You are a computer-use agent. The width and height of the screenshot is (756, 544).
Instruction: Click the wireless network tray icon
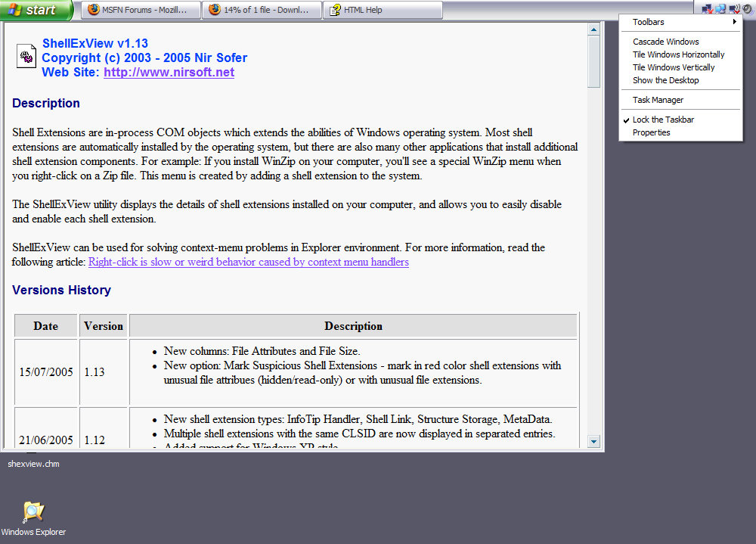click(734, 8)
